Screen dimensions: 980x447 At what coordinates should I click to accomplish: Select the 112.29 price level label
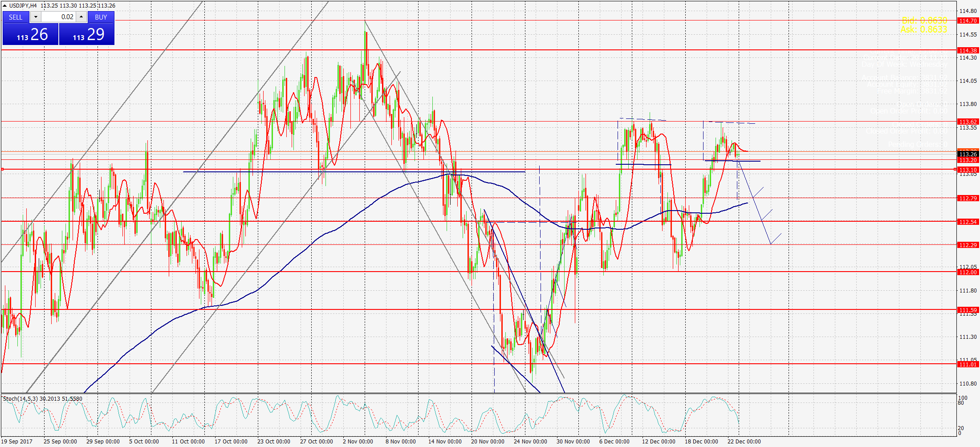(x=968, y=245)
